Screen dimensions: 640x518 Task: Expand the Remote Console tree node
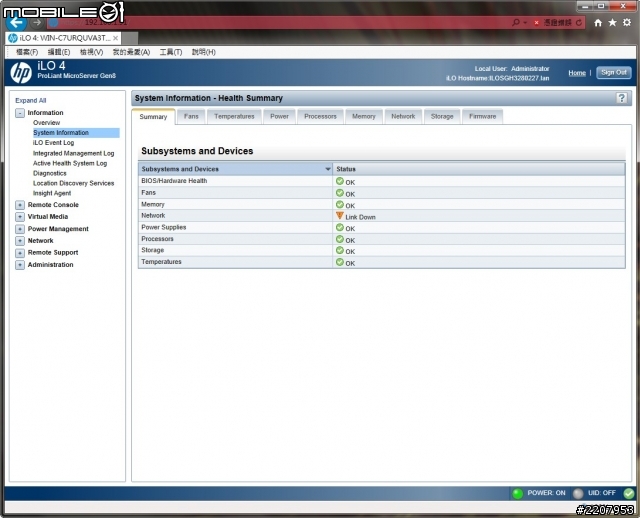(20, 205)
